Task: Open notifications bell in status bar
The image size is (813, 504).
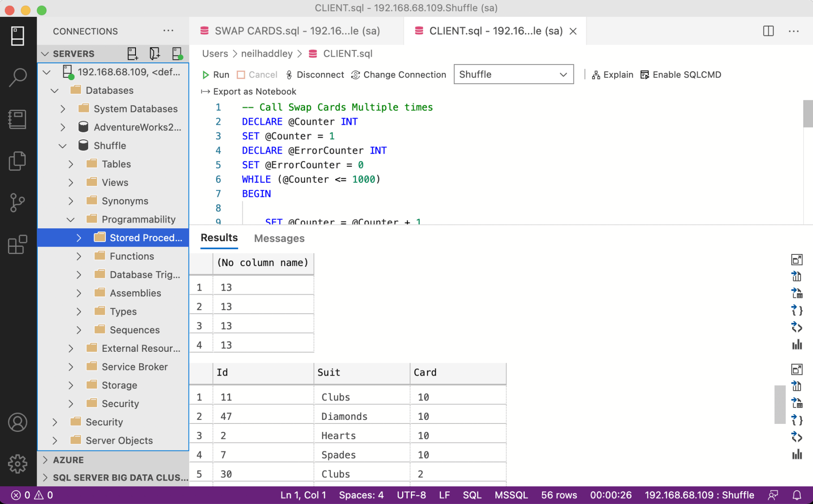Action: [797, 495]
